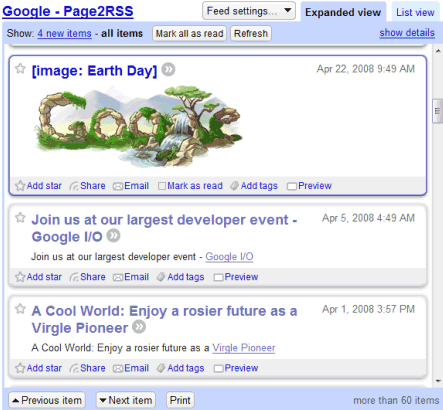Viewport: 443px width, 410px height.
Task: Switch to Expanded view tab
Action: coord(343,12)
